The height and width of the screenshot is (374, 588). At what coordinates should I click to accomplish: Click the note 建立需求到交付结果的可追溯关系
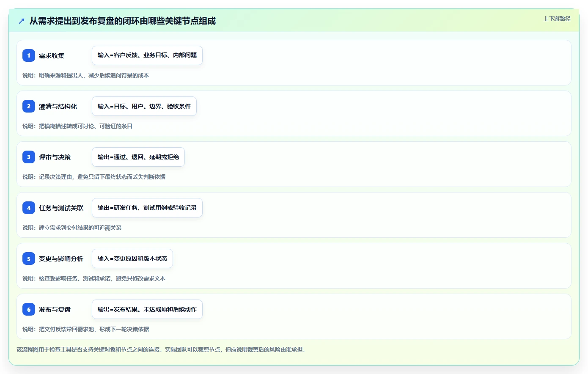pyautogui.click(x=80, y=228)
